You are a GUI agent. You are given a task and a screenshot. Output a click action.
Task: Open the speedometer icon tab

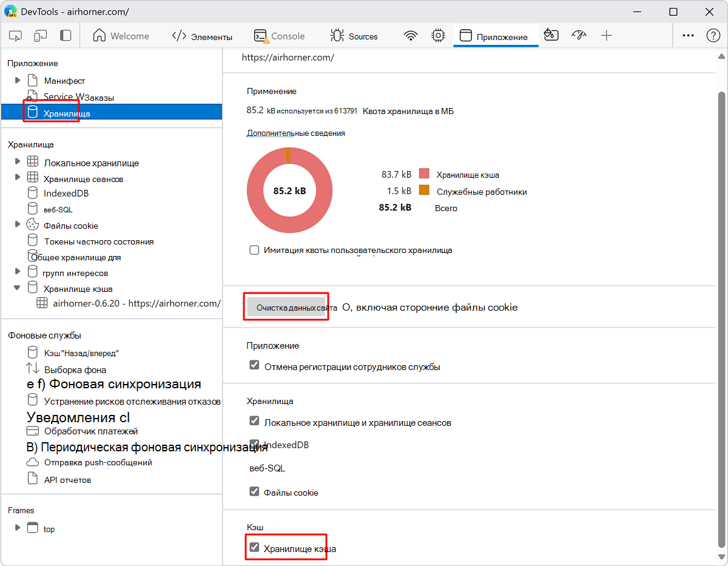579,36
